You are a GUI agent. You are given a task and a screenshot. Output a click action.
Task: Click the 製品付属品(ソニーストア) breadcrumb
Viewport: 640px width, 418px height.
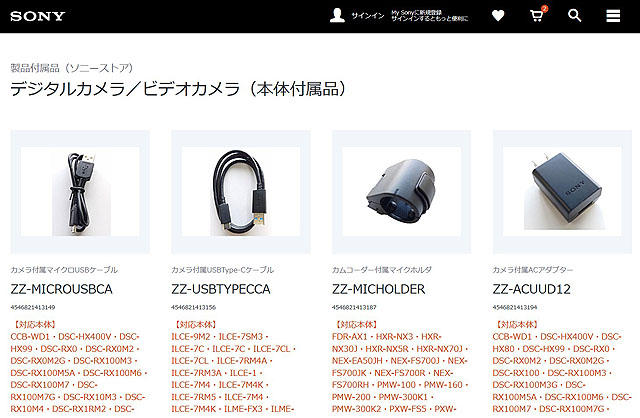(x=72, y=68)
